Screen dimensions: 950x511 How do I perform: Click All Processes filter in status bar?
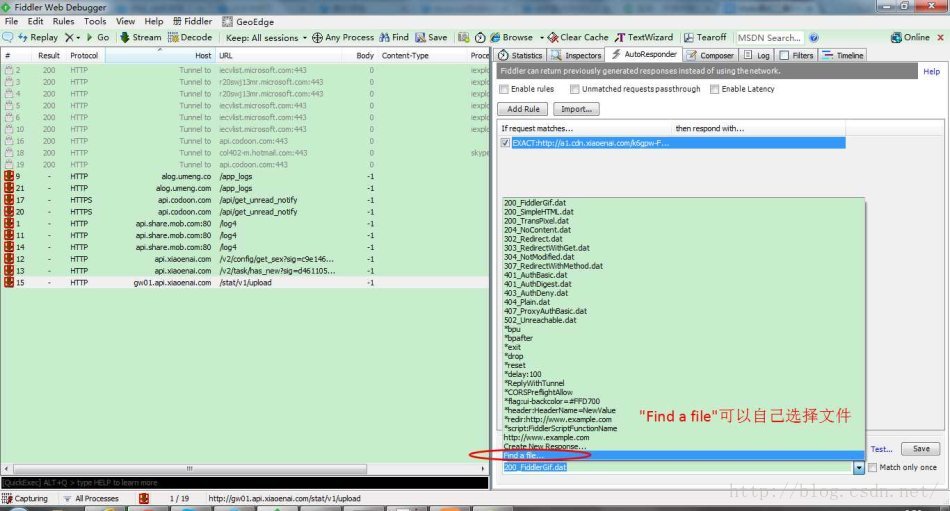(91, 498)
